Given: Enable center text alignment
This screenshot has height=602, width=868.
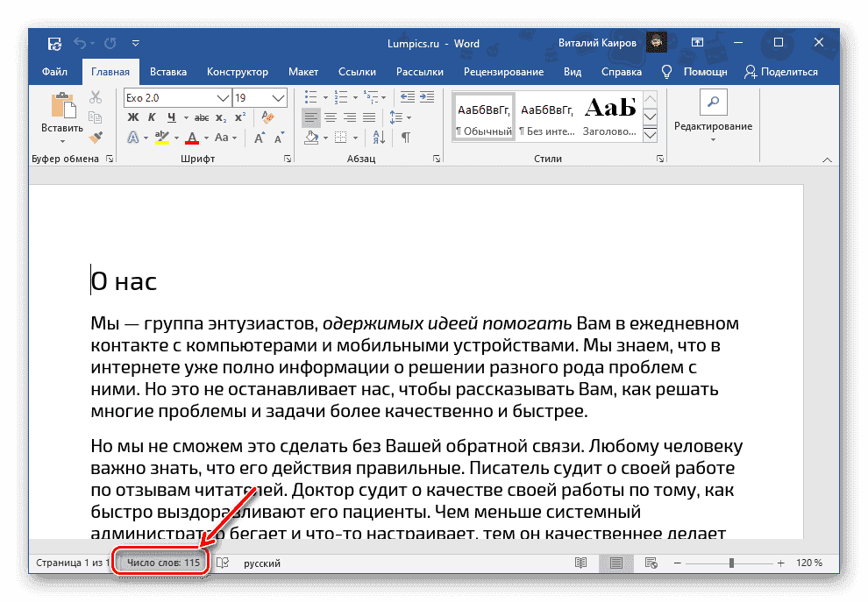Looking at the screenshot, I should click(x=332, y=116).
